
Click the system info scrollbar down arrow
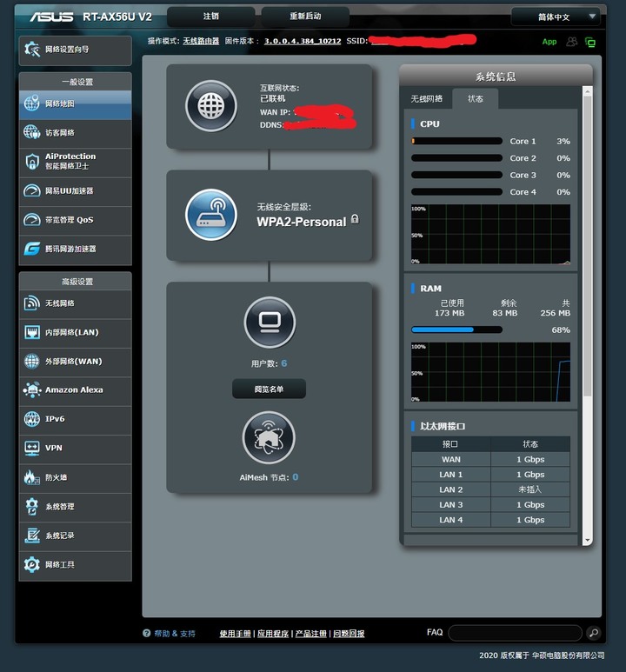coord(588,540)
